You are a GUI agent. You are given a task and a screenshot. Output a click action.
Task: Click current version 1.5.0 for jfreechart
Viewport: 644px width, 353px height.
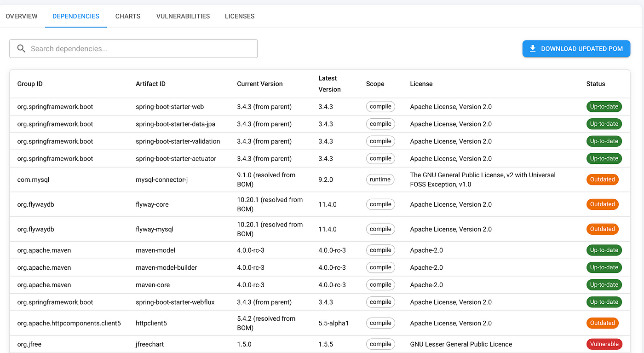244,344
